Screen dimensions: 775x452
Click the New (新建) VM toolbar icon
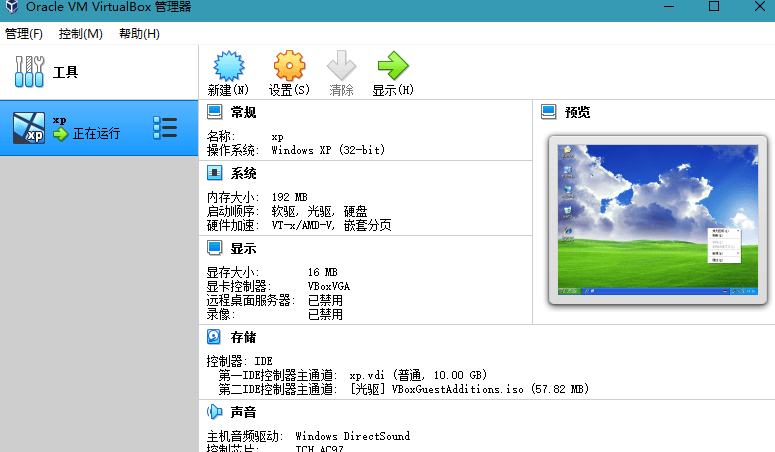[228, 66]
